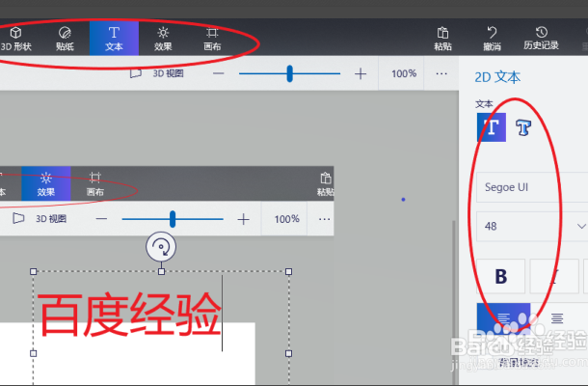588x386 pixels.
Task: Click the top-left text box handle
Action: [34, 271]
